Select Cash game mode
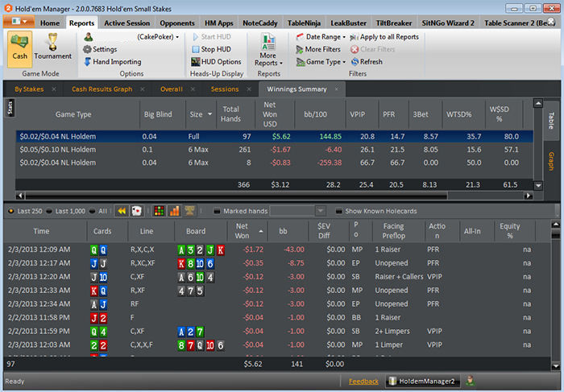 [x=20, y=49]
